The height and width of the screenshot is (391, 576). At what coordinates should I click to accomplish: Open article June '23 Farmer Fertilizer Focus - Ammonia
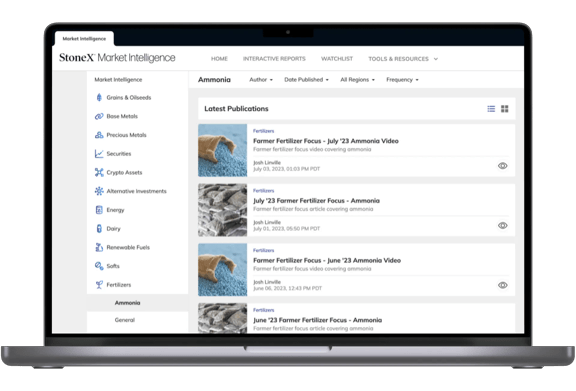click(x=317, y=320)
